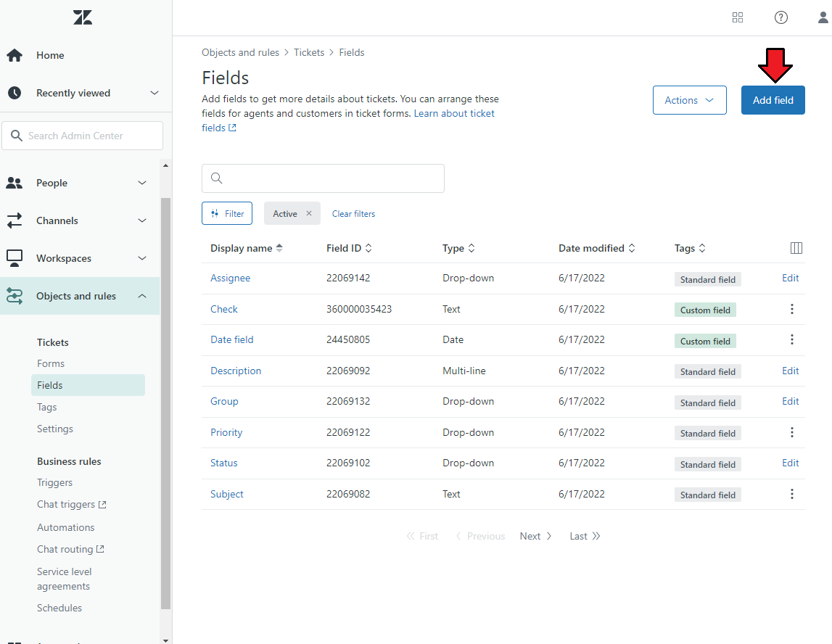Click Edit for Assignee row

[x=790, y=278]
